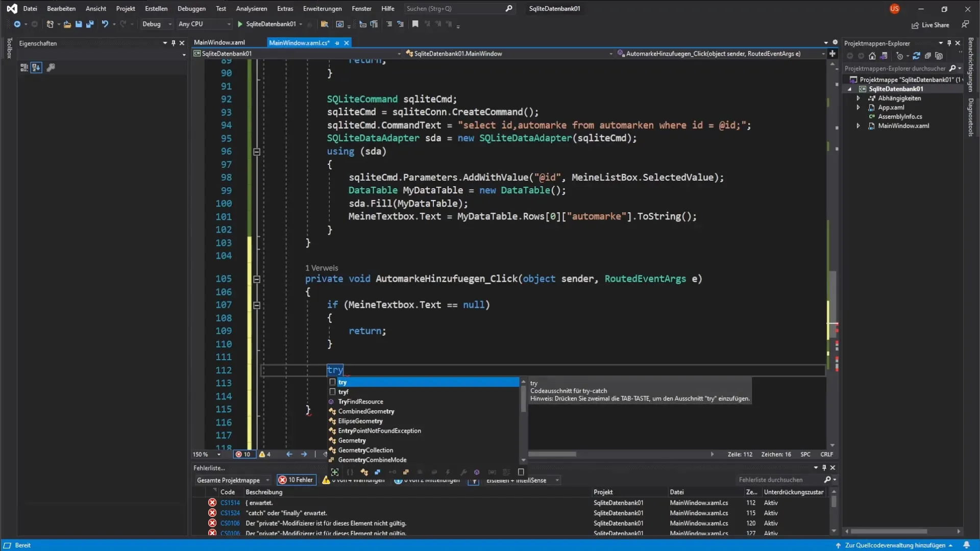Expand App.xaml node in solution tree
980x551 pixels.
(858, 108)
